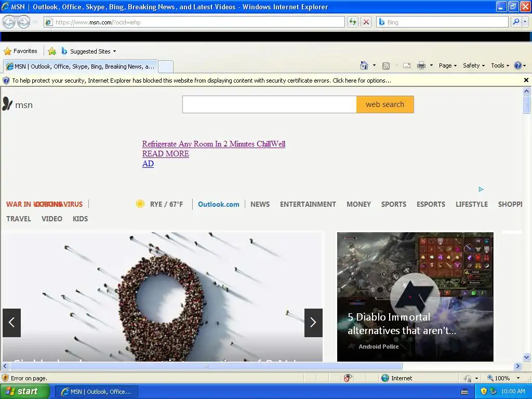Go to KIDS section
The image size is (532, 399).
coord(80,219)
